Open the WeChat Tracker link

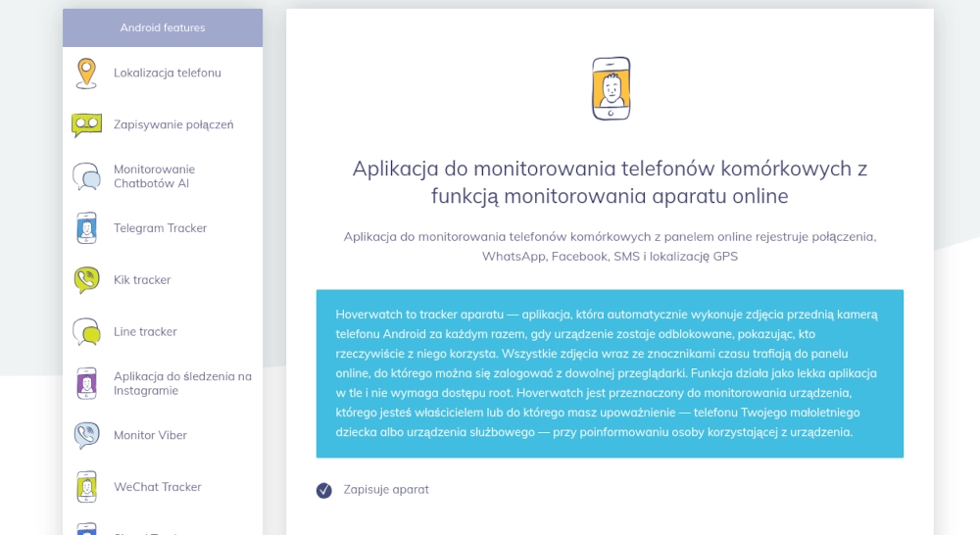(x=158, y=487)
